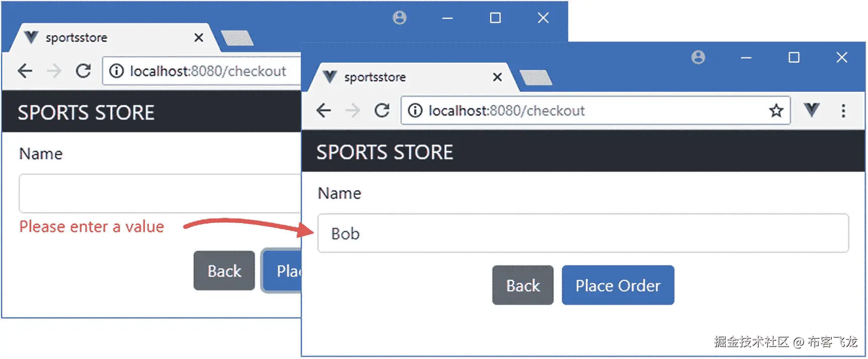The height and width of the screenshot is (359, 868).
Task: Click Place Order button in front window
Action: tap(618, 285)
